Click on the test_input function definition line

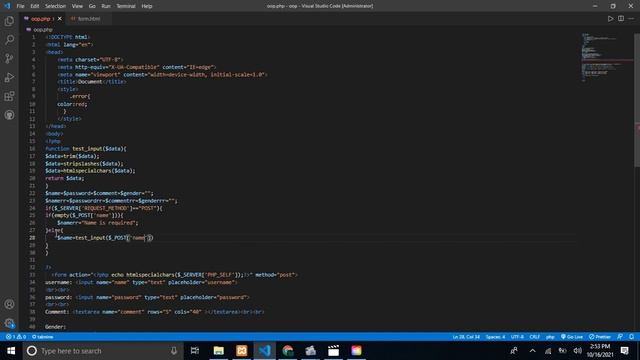coord(86,149)
